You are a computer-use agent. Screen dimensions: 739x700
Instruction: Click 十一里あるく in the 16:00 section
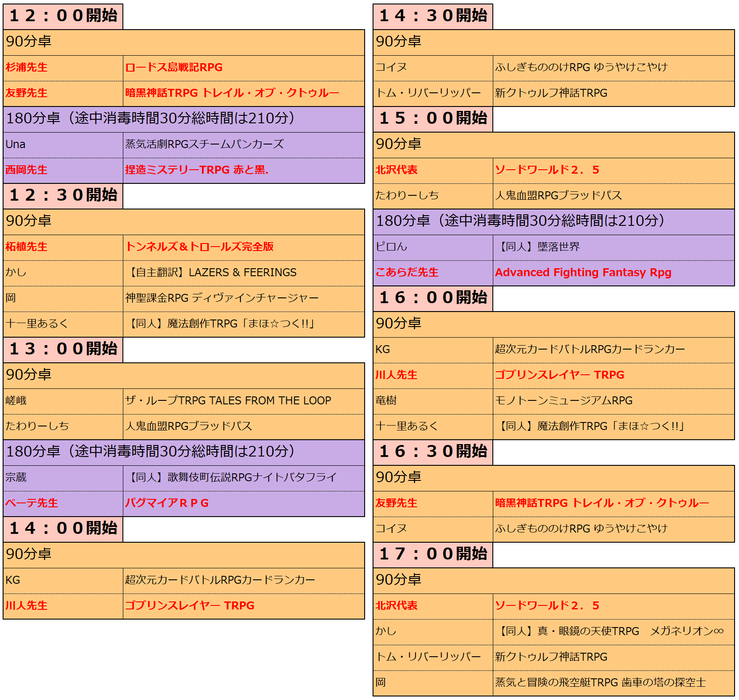[x=407, y=426]
